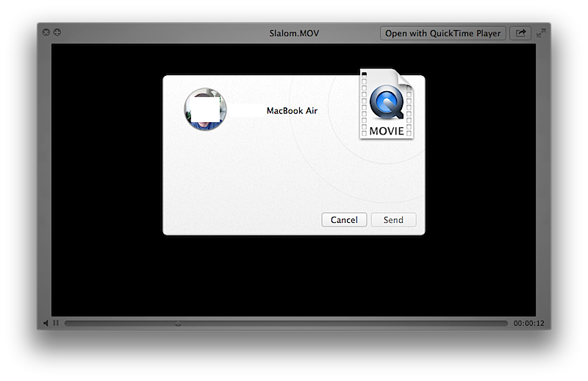The height and width of the screenshot is (381, 588).
Task: Cancel the AirDrop share dialog
Action: [344, 220]
